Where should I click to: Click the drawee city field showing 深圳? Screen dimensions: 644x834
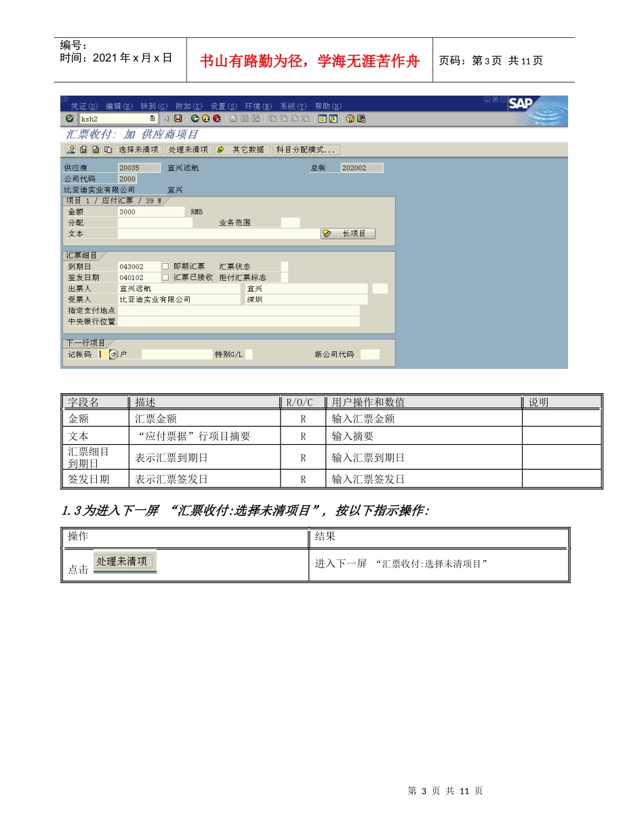point(306,299)
